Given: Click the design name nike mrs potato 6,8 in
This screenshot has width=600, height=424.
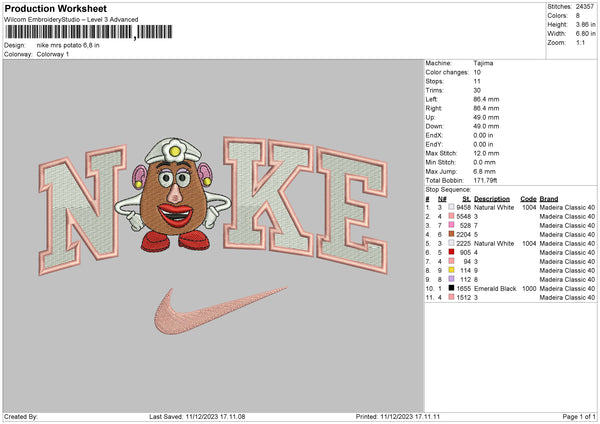Looking at the screenshot, I should click(68, 45).
